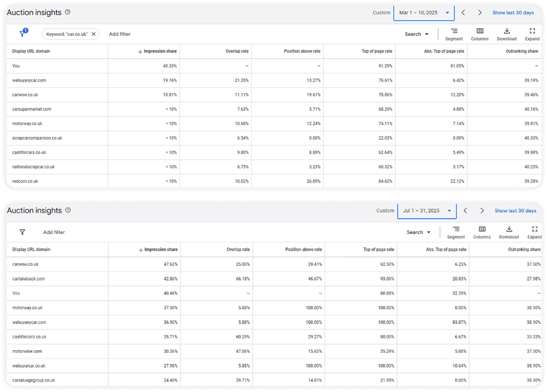
Task: Click 40.33% impression share in You row
Action: tap(170, 66)
